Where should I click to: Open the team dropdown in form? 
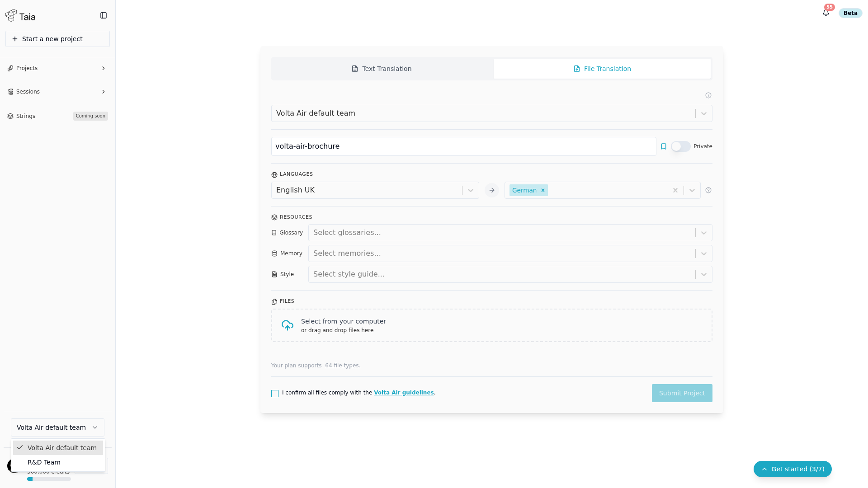[x=492, y=113]
